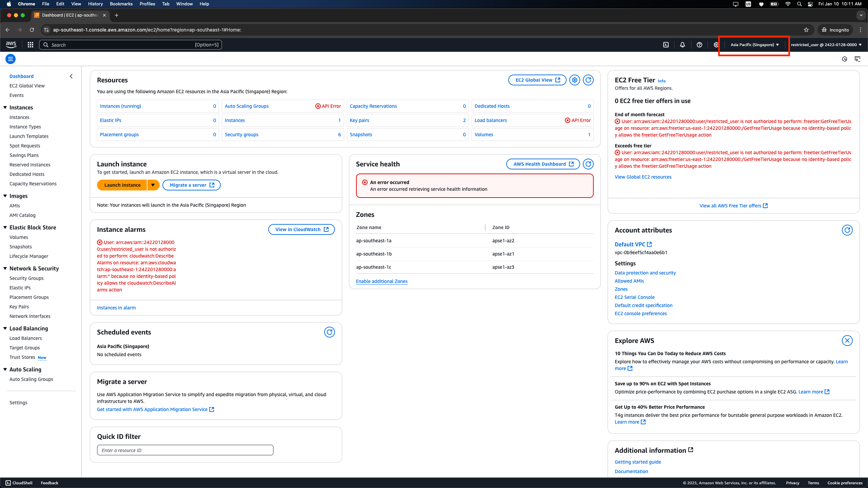Open Feedback in the footer
Viewport: 868px width, 488px height.
[x=50, y=483]
